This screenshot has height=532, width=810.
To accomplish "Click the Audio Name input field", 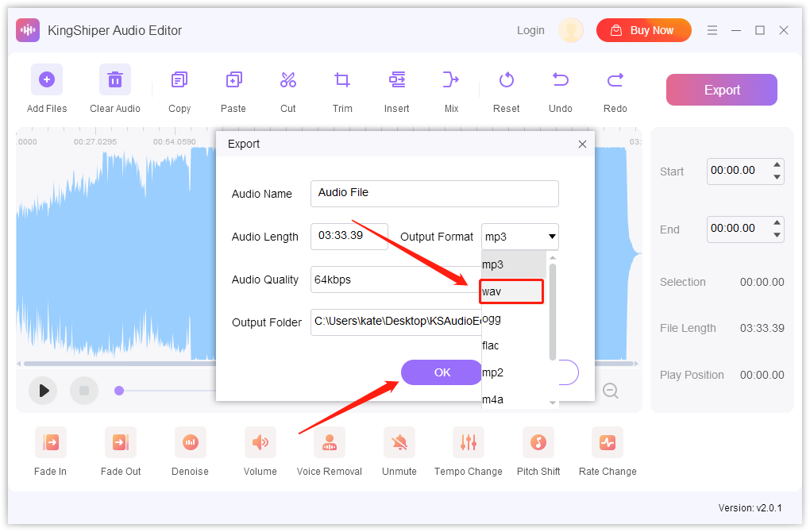I will [434, 194].
